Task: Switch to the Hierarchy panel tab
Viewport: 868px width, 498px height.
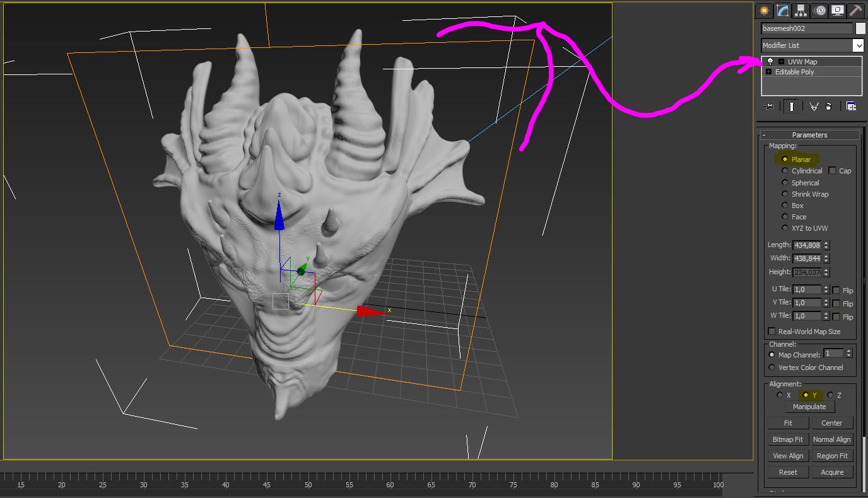Action: (801, 11)
